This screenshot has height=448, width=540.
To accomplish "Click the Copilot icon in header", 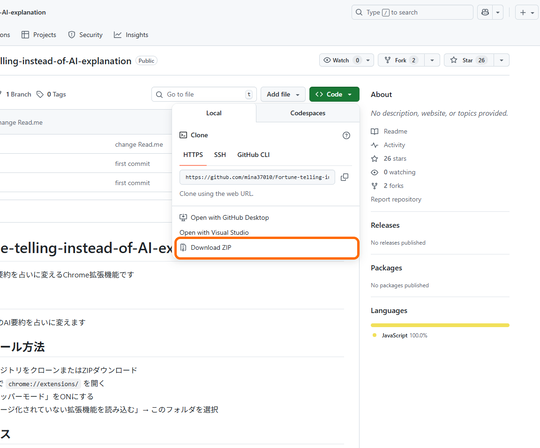I will tap(485, 12).
